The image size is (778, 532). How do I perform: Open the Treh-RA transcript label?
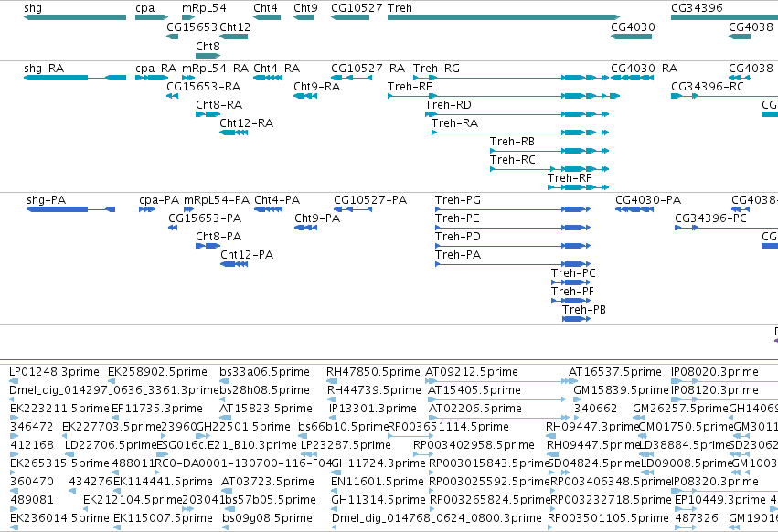(x=454, y=123)
